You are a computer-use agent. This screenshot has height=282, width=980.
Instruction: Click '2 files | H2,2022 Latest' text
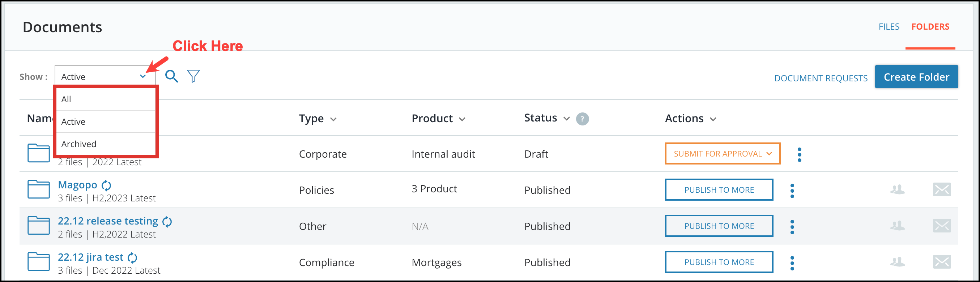point(107,234)
